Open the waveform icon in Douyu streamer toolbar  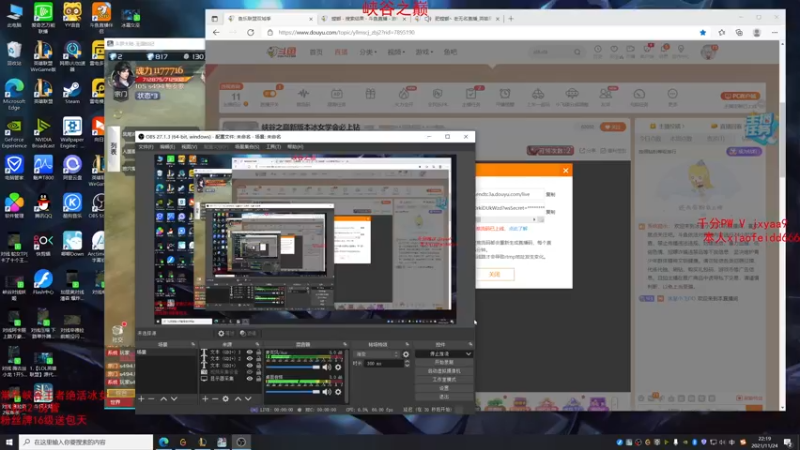pyautogui.click(x=303, y=96)
